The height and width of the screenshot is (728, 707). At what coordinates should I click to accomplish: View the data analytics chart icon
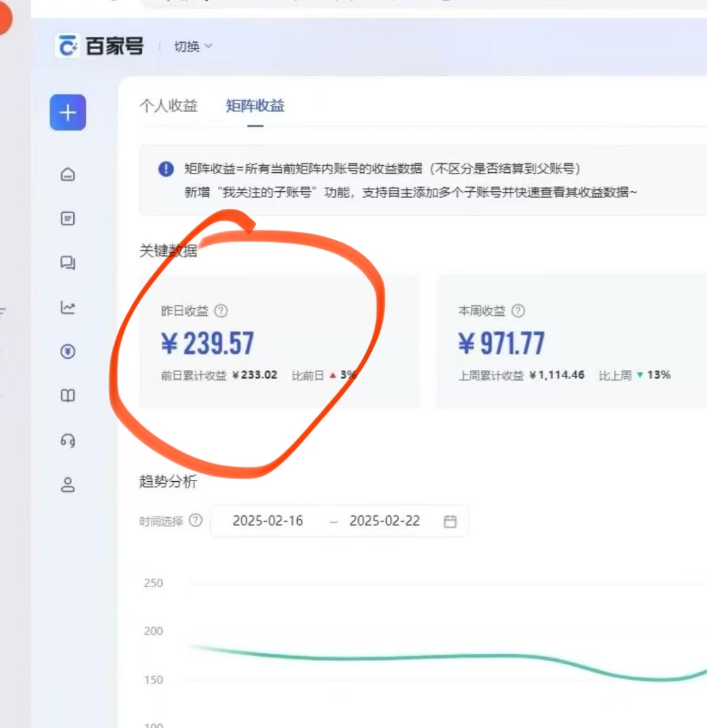point(67,308)
